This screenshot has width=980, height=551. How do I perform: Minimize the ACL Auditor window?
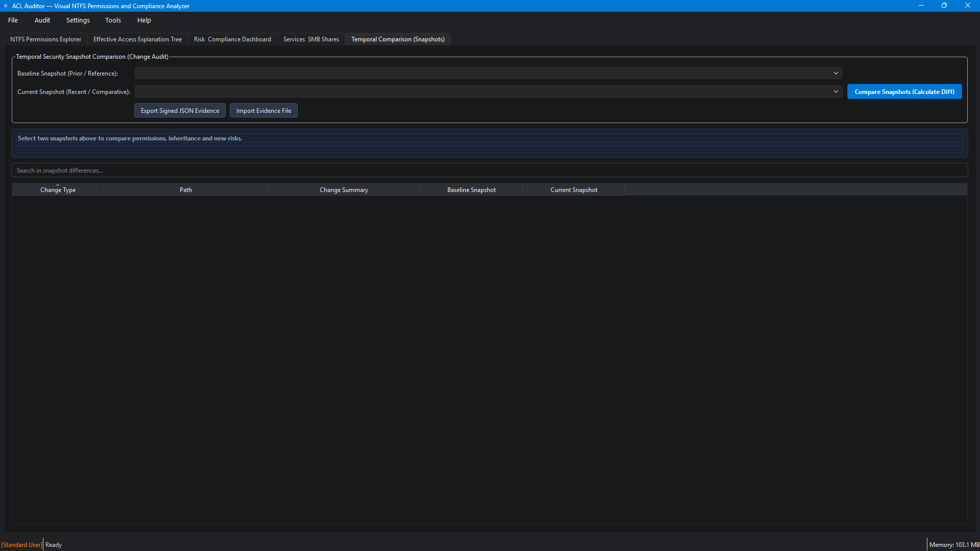click(x=921, y=6)
